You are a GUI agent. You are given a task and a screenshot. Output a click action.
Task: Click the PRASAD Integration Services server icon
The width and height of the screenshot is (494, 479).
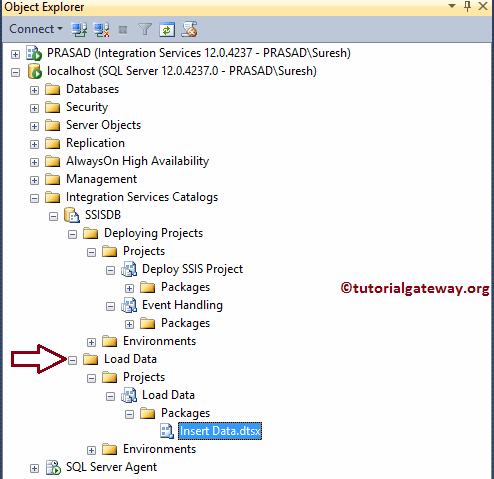[x=34, y=53]
